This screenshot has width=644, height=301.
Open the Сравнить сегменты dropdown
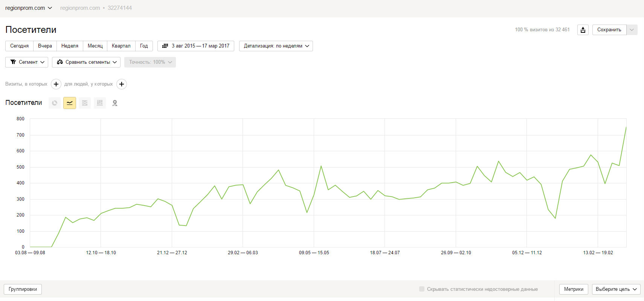pyautogui.click(x=86, y=62)
